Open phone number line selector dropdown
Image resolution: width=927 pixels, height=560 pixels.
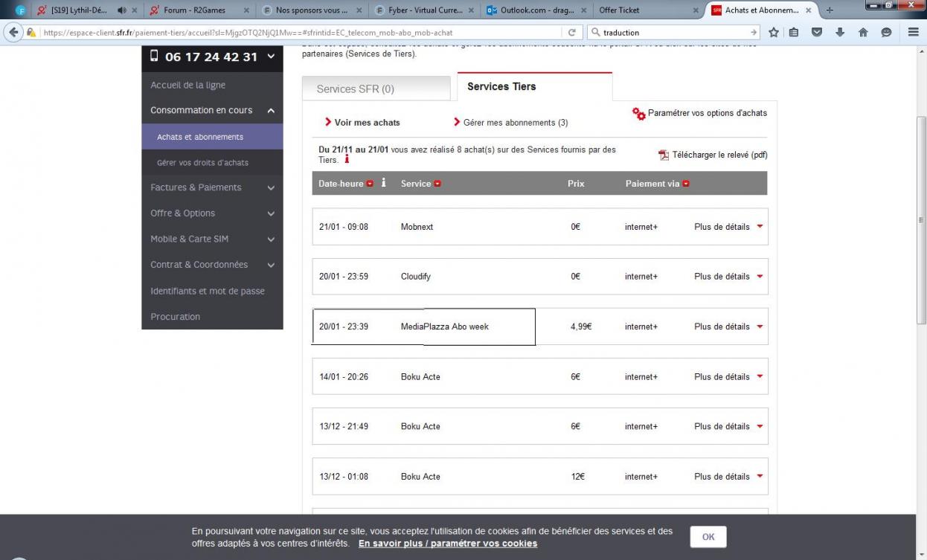point(271,57)
